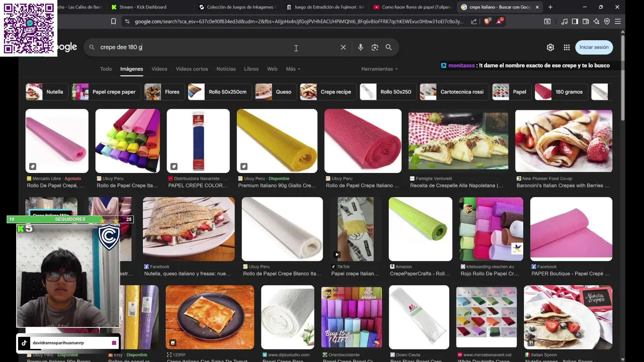Screen dimensions: 644x362
Task: Open the Brave Wallet icon
Action: [x=586, y=22]
